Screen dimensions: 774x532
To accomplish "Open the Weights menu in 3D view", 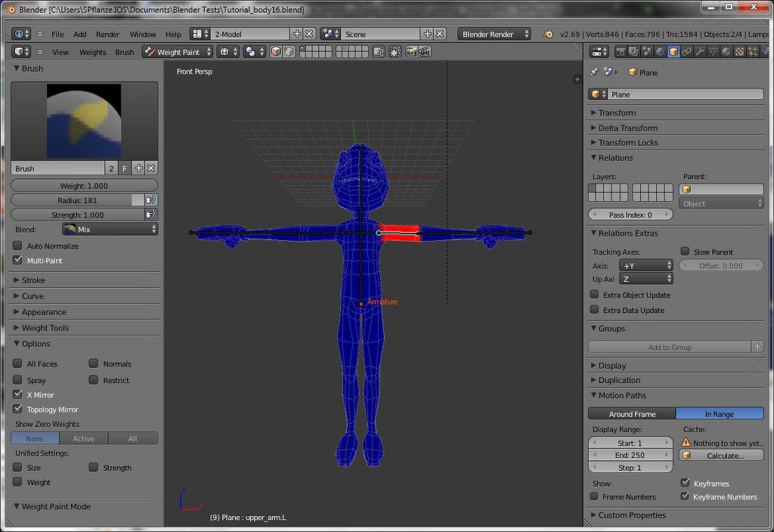I will pyautogui.click(x=92, y=52).
